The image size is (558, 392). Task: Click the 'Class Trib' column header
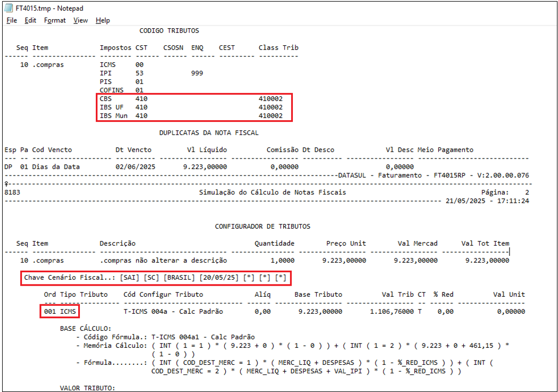coord(278,48)
